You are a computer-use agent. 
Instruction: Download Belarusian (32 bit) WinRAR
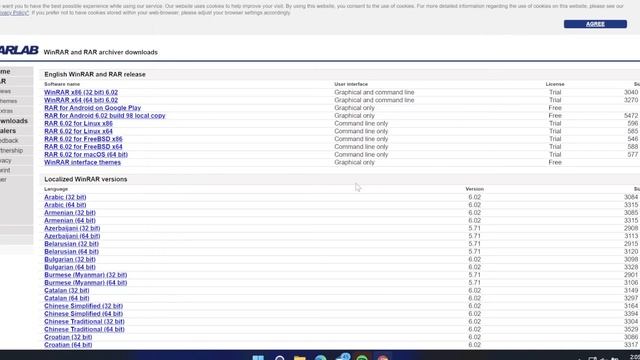click(71, 244)
